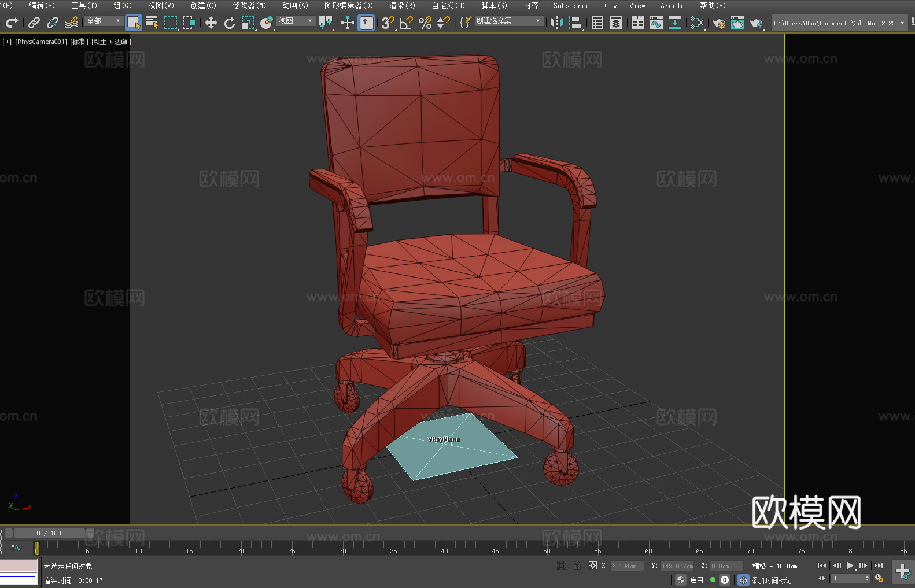
Task: Activate the Select and Scale tool
Action: 248,23
